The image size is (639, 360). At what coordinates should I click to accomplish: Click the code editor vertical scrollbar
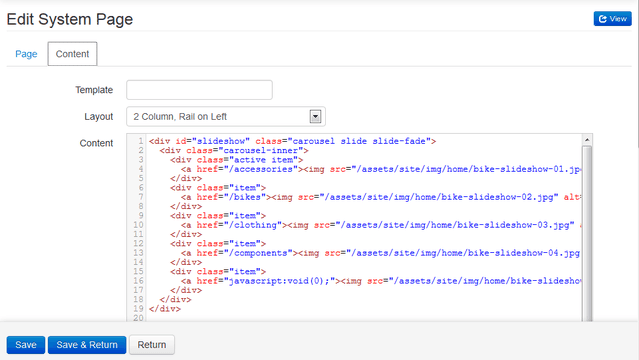(x=587, y=234)
